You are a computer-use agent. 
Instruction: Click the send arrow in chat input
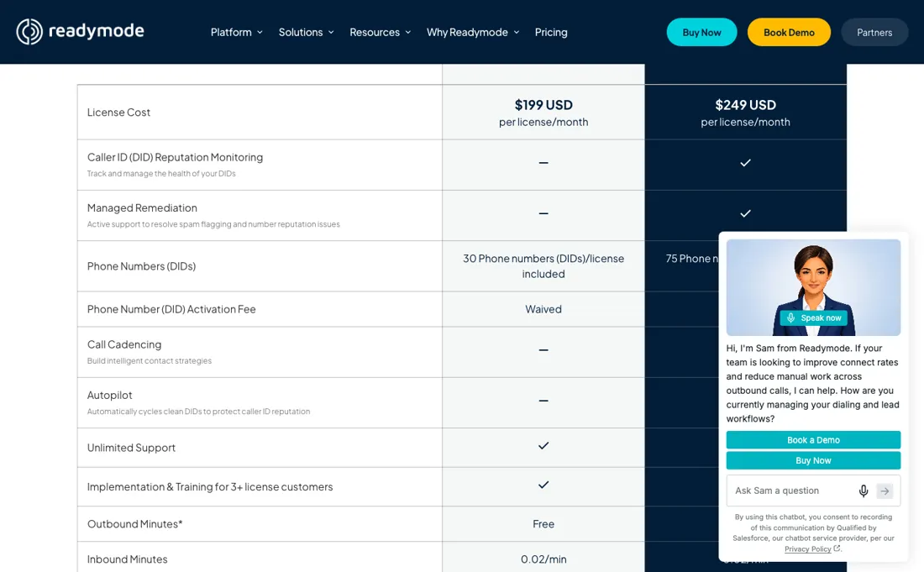885,491
